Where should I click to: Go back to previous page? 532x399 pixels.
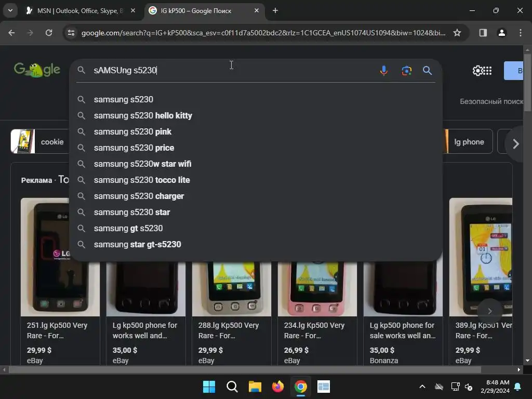click(x=11, y=33)
